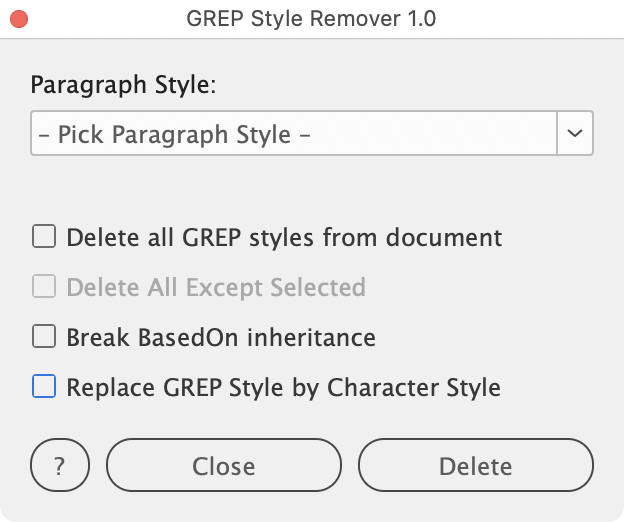
Task: Click the 'Break BasedOn inheritance' label text
Action: [220, 337]
